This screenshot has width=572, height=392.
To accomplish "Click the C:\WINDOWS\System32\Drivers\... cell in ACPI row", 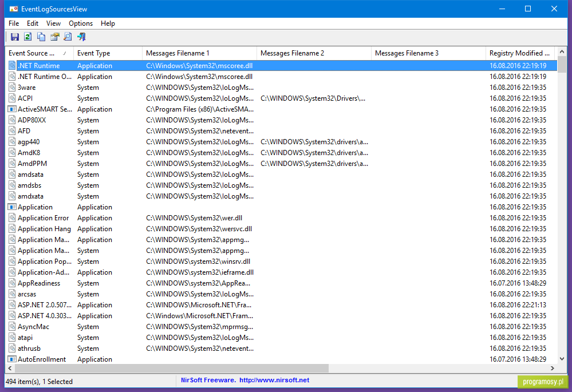I will click(x=313, y=98).
